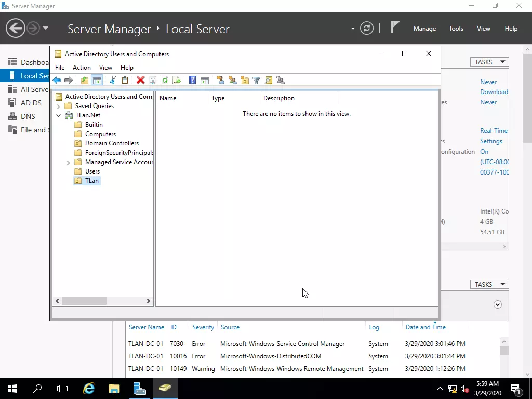Click the Download link in properties
Screen dimensions: 532x399
[x=494, y=92]
